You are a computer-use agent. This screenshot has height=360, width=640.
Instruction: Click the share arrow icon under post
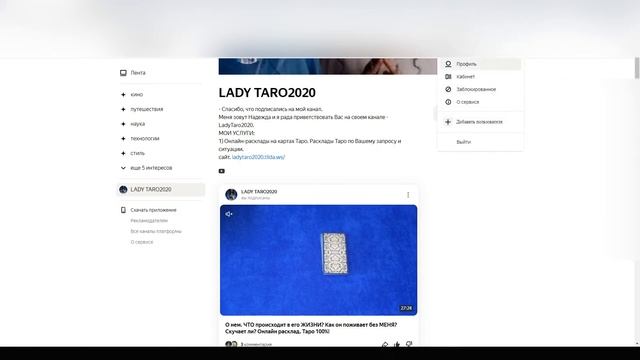click(384, 344)
